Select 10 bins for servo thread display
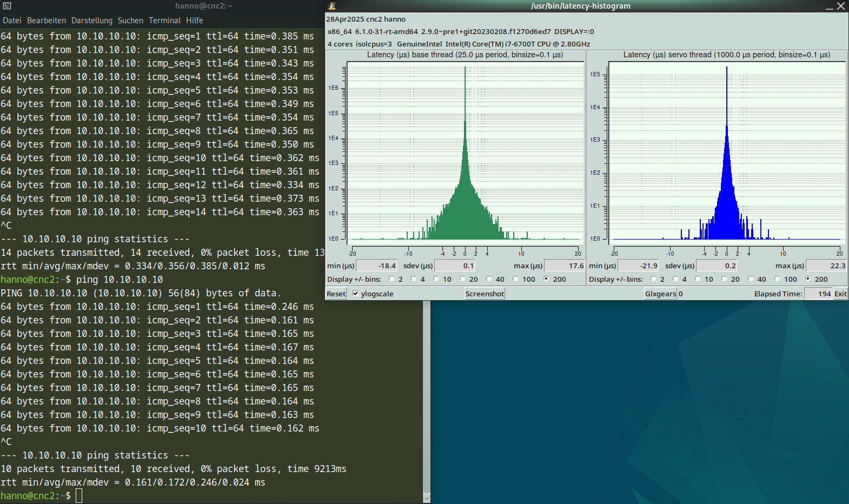The image size is (849, 504). tap(698, 279)
